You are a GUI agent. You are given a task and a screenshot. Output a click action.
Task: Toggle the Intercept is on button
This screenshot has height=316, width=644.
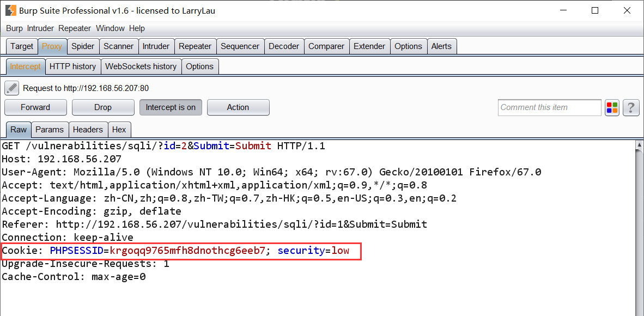point(171,107)
